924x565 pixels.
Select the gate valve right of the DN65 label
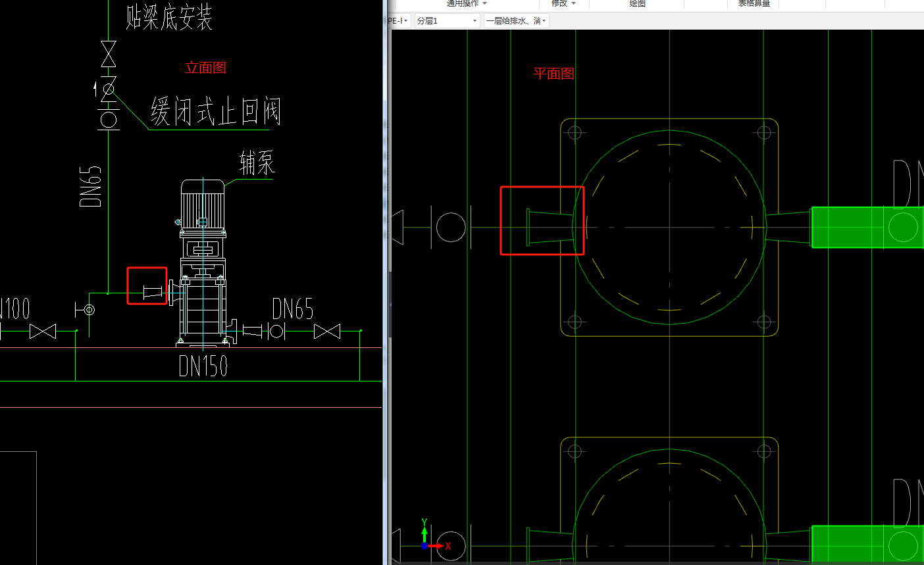[327, 332]
